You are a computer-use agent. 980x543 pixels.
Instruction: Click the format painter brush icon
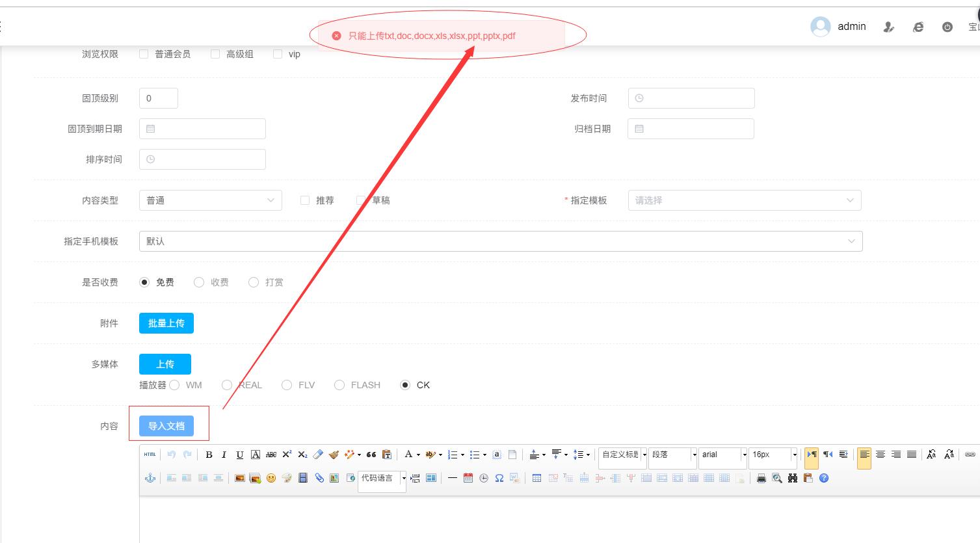point(334,455)
